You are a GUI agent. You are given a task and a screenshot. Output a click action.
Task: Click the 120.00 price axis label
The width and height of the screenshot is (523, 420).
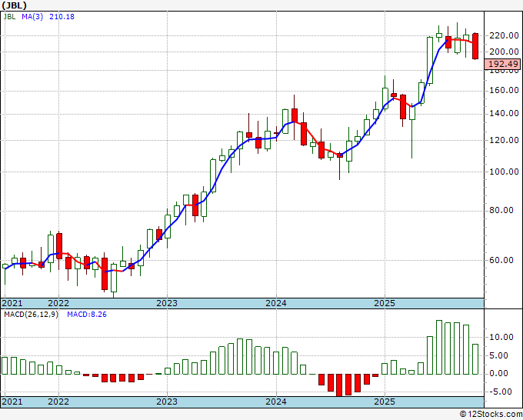[504, 140]
